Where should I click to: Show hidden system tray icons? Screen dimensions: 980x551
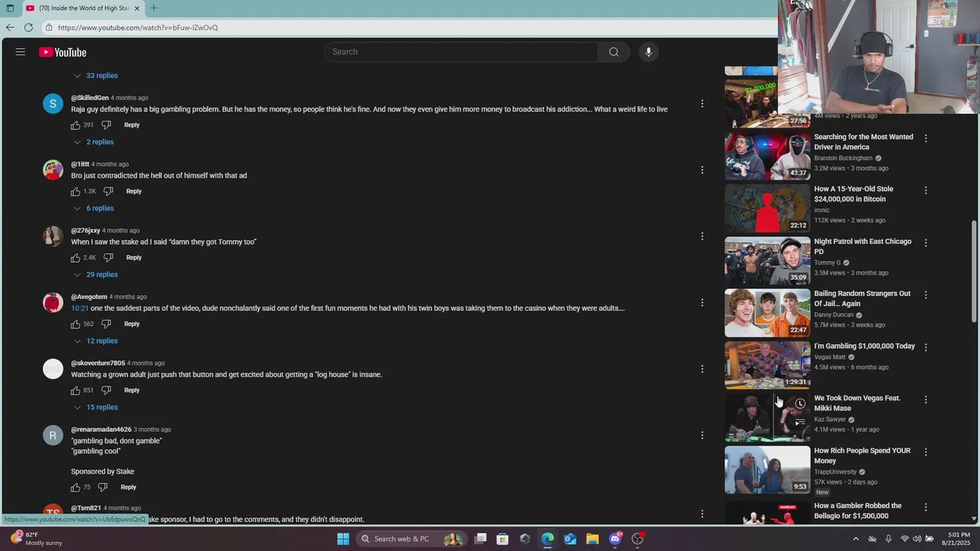point(856,539)
